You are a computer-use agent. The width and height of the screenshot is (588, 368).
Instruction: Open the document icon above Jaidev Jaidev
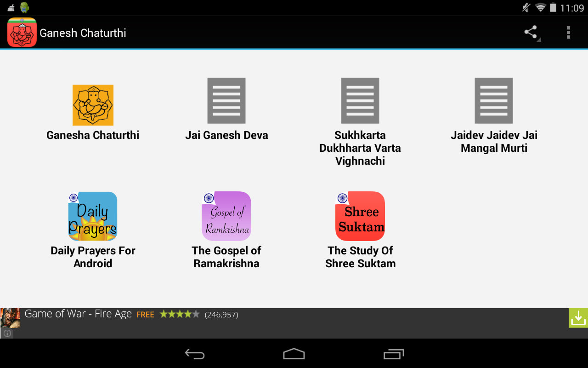[x=494, y=101]
